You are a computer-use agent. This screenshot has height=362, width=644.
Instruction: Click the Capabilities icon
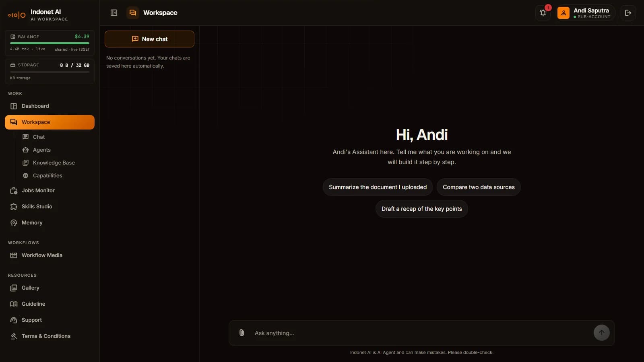[x=26, y=176]
